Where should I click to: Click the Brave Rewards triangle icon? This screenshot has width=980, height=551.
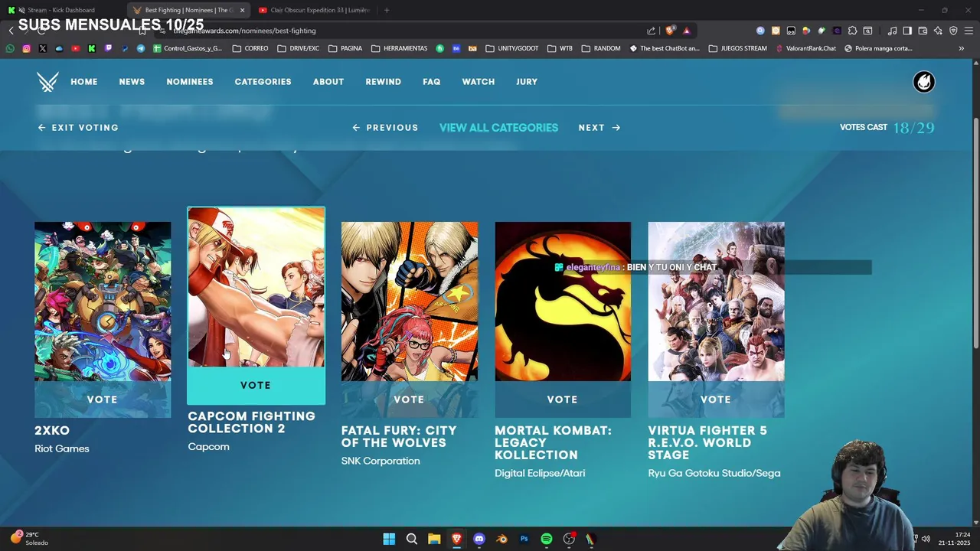[687, 31]
